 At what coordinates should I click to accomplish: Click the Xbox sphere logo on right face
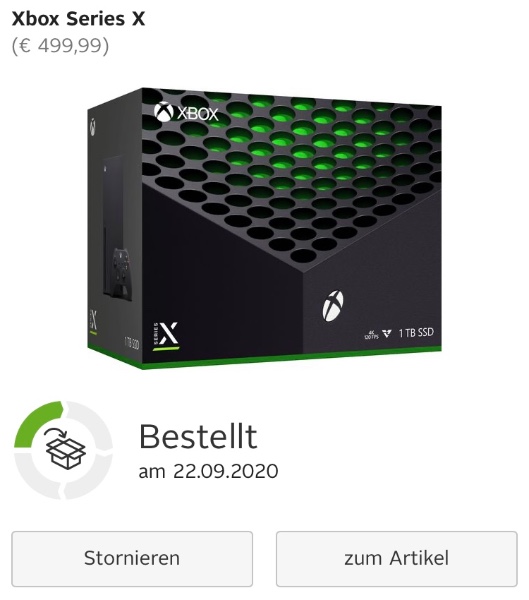pyautogui.click(x=333, y=305)
